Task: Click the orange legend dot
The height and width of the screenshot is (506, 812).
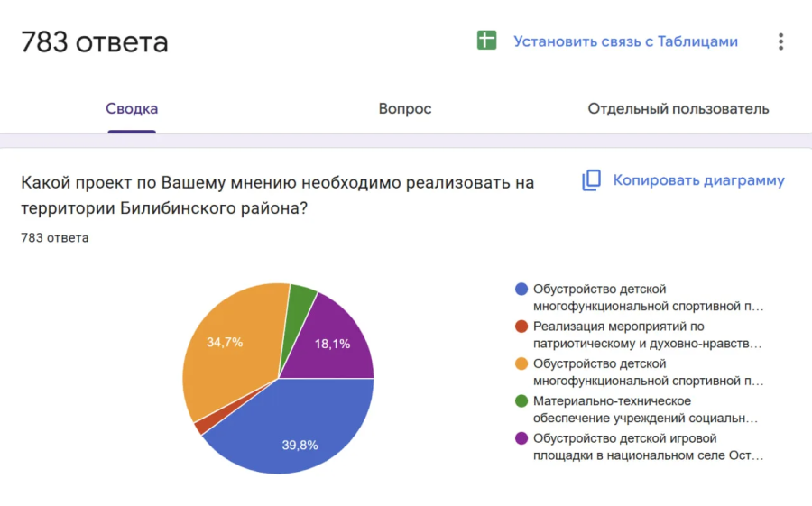Action: point(521,363)
